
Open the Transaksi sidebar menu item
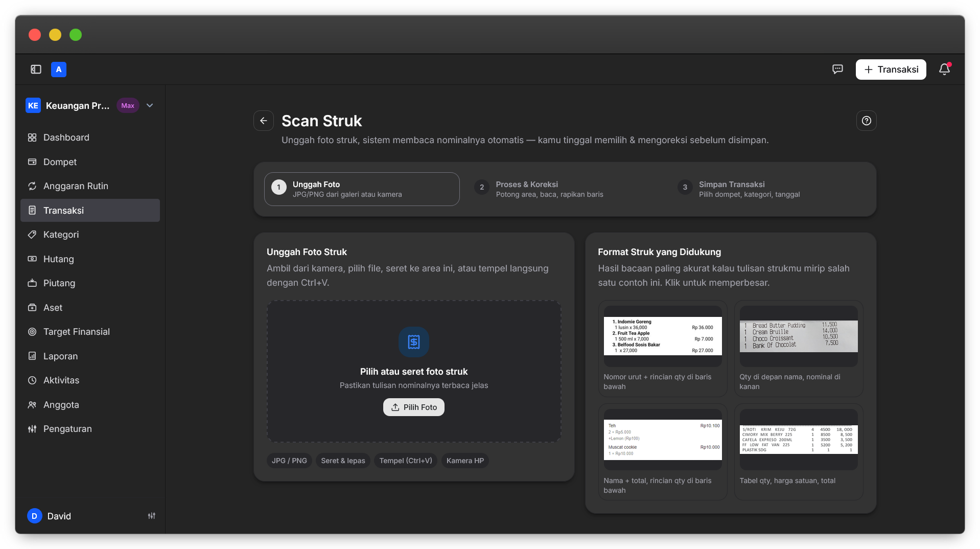pos(90,211)
